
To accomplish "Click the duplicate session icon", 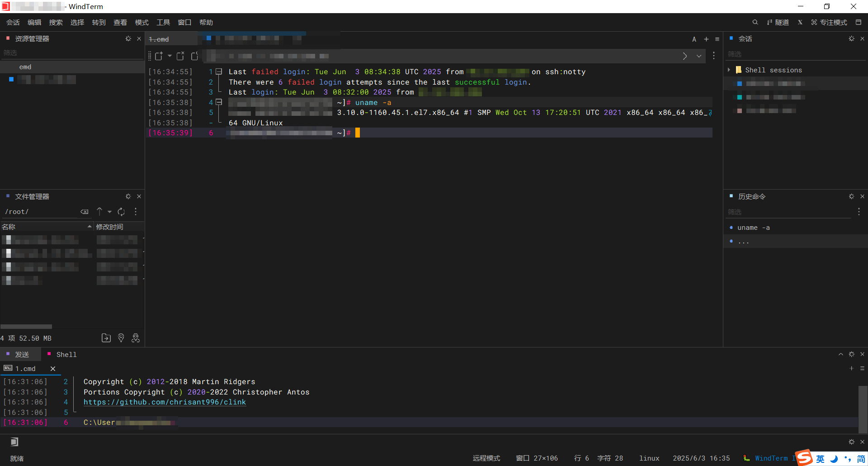I will [x=180, y=56].
